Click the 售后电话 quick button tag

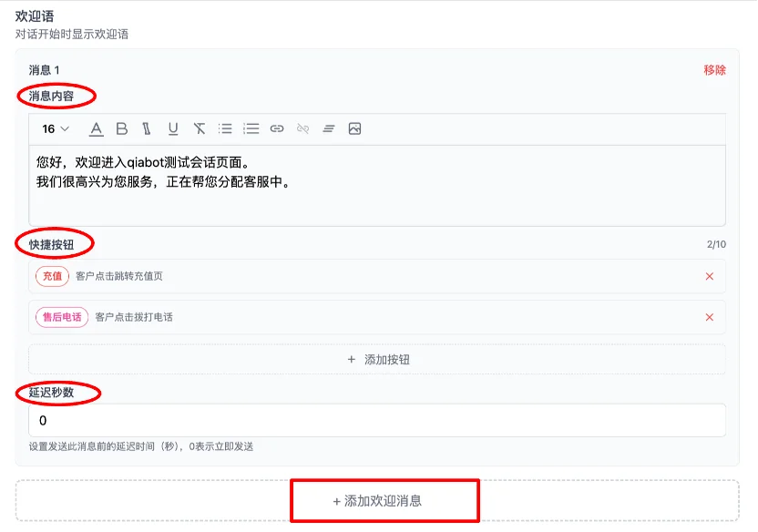pos(61,317)
